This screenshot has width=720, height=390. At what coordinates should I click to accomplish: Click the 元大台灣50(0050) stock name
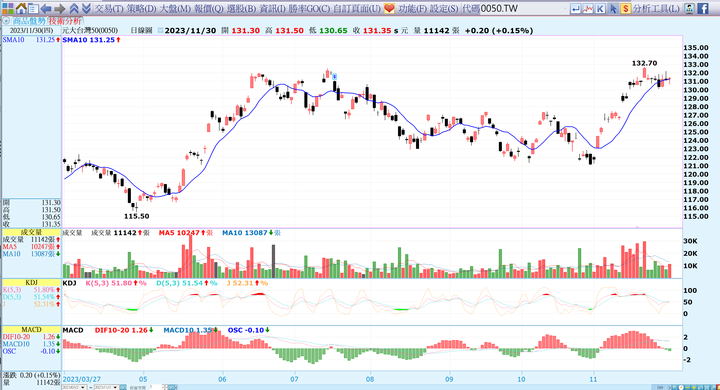tap(90, 30)
